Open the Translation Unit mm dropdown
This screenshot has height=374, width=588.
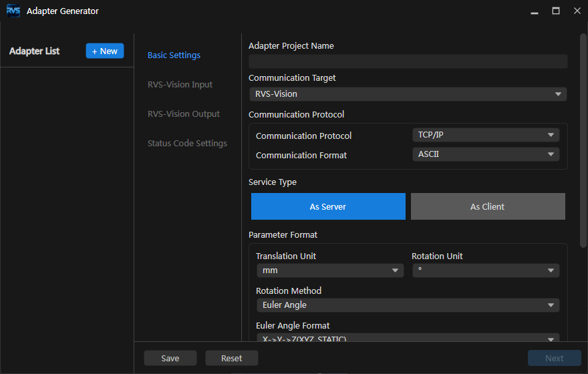330,270
